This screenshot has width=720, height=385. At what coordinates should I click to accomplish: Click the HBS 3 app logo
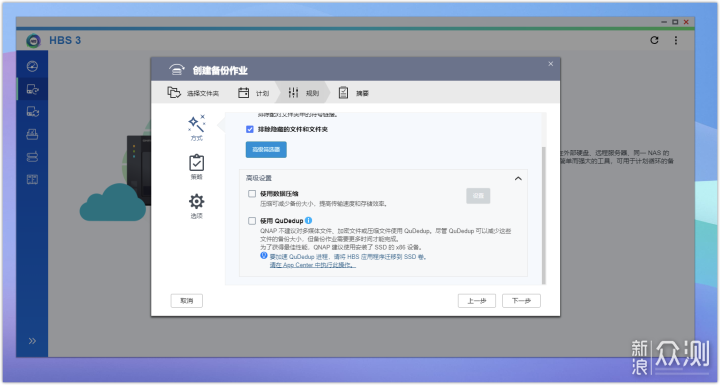[33, 40]
